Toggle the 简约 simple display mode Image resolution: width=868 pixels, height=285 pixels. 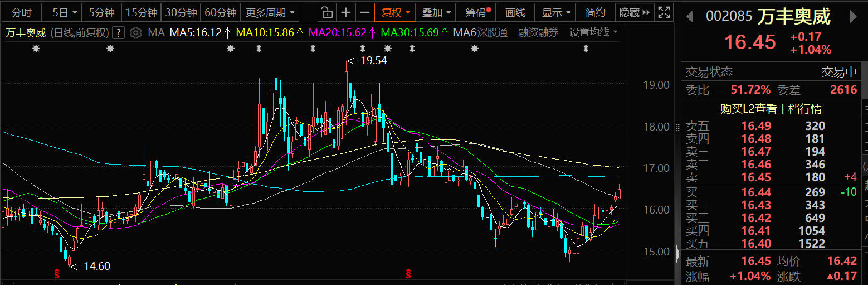pyautogui.click(x=596, y=12)
